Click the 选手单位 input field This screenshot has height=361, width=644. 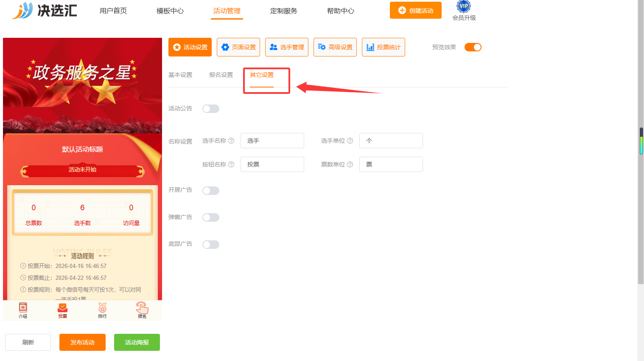tap(391, 141)
